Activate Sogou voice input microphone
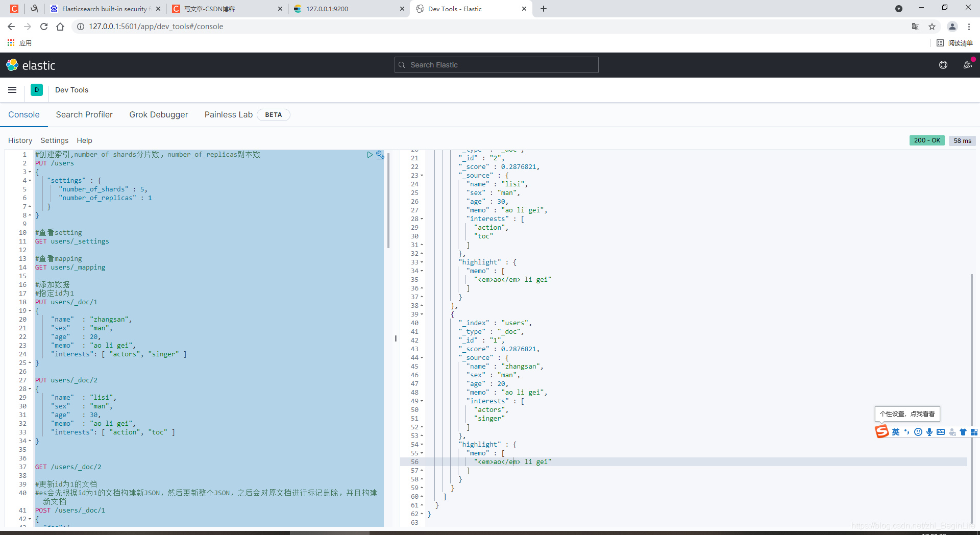Screen dimensions: 980x535 929,432
